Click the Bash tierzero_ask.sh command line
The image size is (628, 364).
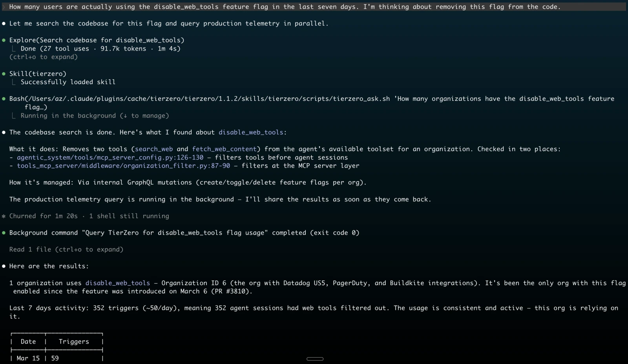click(312, 103)
